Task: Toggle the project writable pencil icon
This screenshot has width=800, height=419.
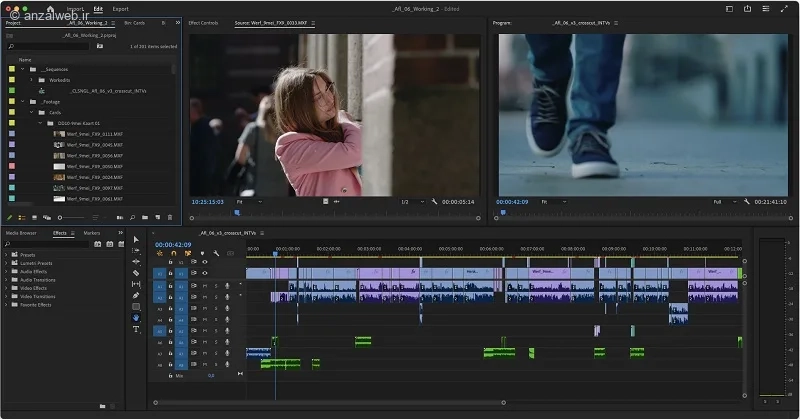Action: [9, 217]
